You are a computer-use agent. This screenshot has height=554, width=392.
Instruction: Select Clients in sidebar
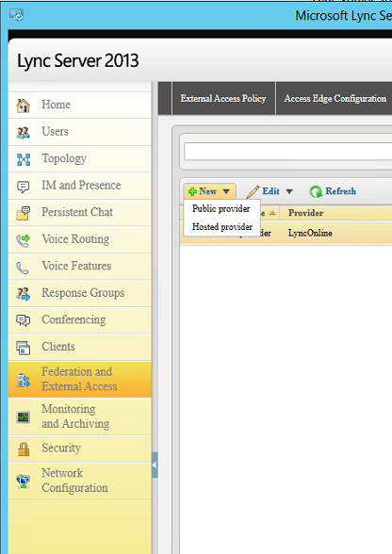point(80,347)
